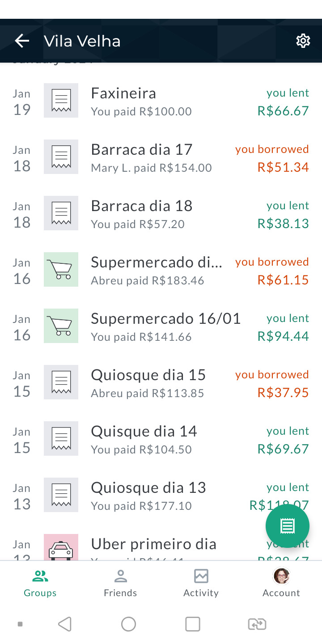
Task: Switch to the Friends tab
Action: (x=120, y=583)
